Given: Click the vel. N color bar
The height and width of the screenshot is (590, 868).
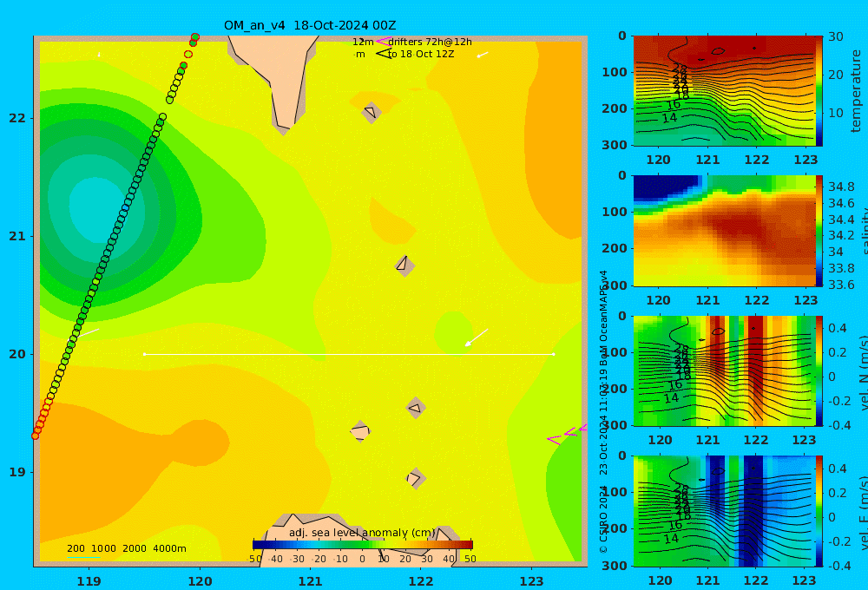Looking at the screenshot, I should [x=819, y=370].
